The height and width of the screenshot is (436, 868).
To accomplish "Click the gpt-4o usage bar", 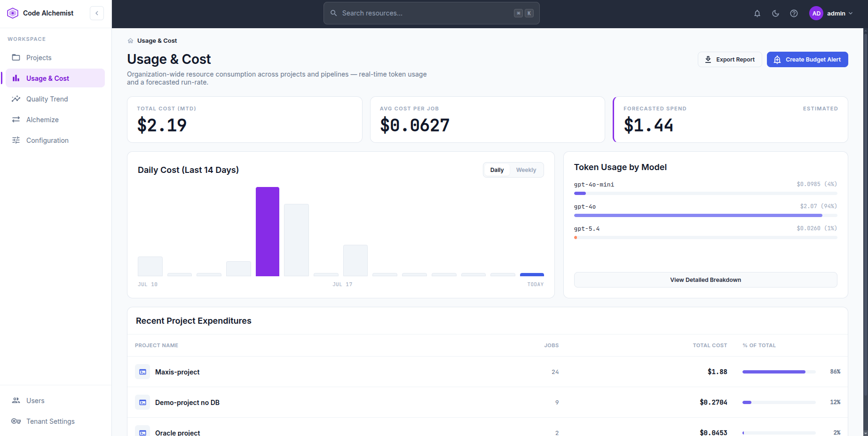I will click(x=705, y=215).
